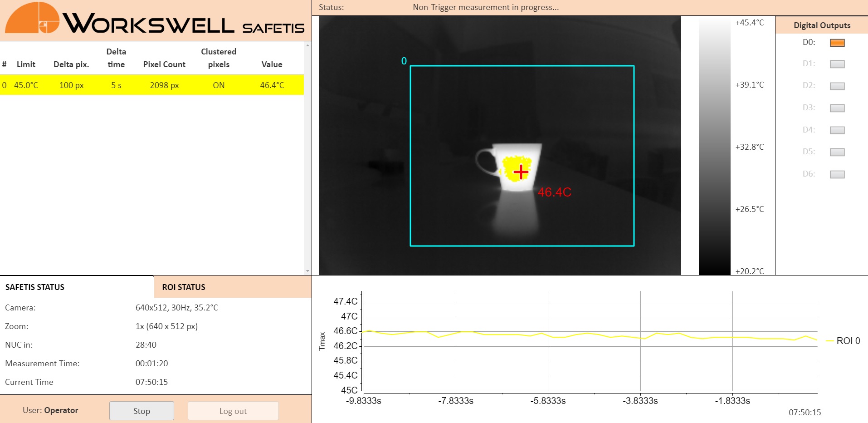Click the grayscale temperature palette bar
This screenshot has width=868, height=423.
(714, 145)
